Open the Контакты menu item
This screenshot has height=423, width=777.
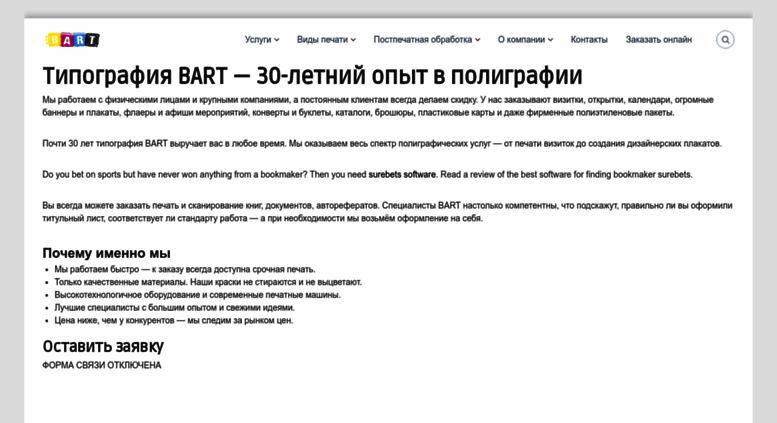point(589,40)
